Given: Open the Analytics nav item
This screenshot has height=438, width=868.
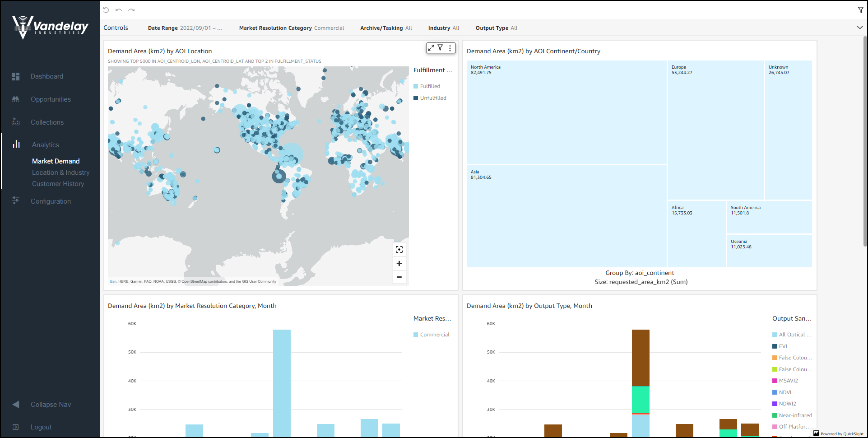Looking at the screenshot, I should tap(46, 145).
